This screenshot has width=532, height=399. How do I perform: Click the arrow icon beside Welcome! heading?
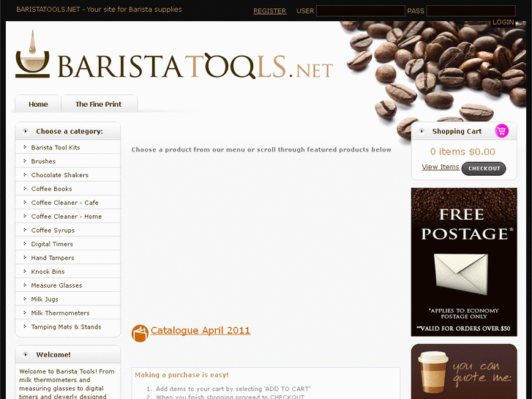[26, 354]
